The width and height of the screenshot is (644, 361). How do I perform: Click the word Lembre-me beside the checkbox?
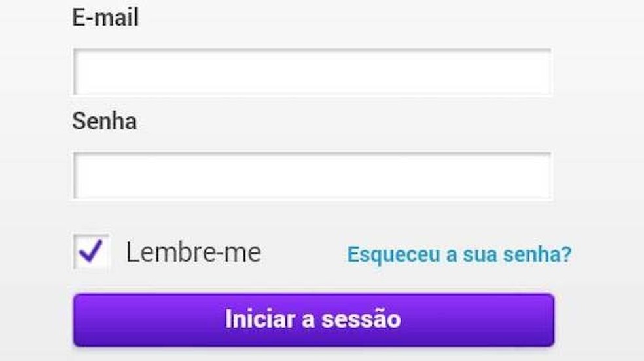click(193, 252)
